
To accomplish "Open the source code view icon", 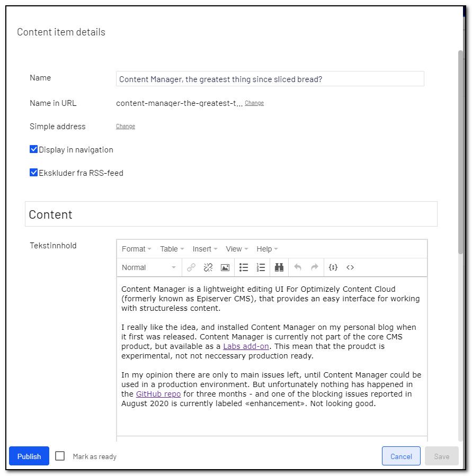I will [x=350, y=267].
